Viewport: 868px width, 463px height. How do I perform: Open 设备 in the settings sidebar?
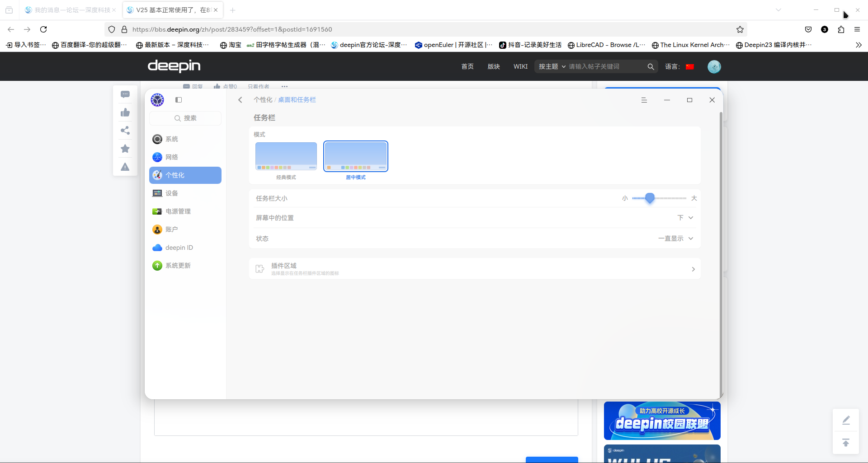click(x=185, y=193)
